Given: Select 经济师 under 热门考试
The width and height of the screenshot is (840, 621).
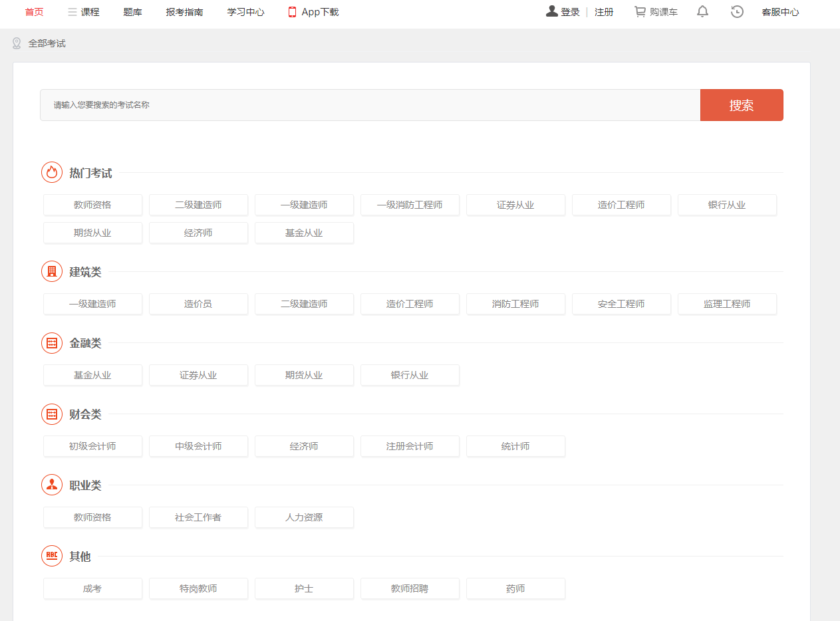Looking at the screenshot, I should 198,233.
